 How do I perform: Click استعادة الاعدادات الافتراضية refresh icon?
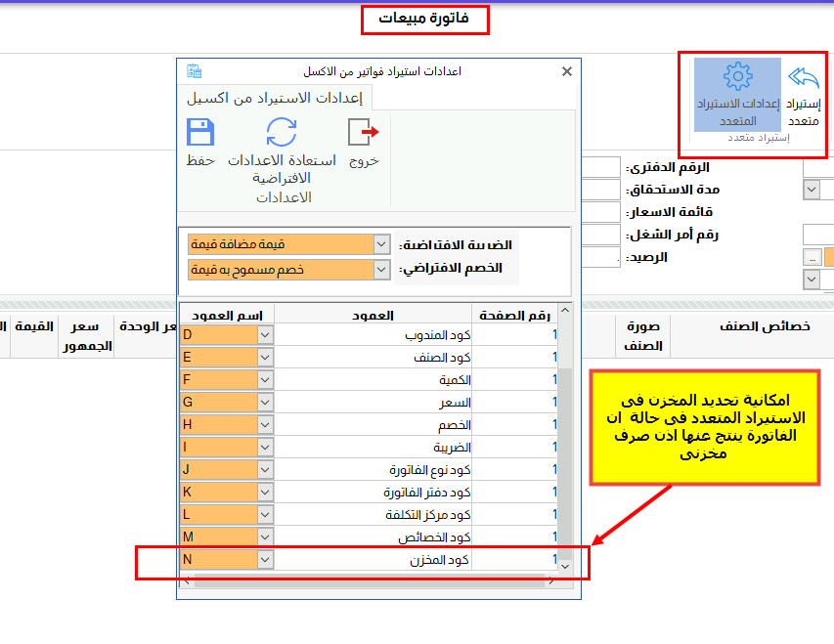[282, 133]
